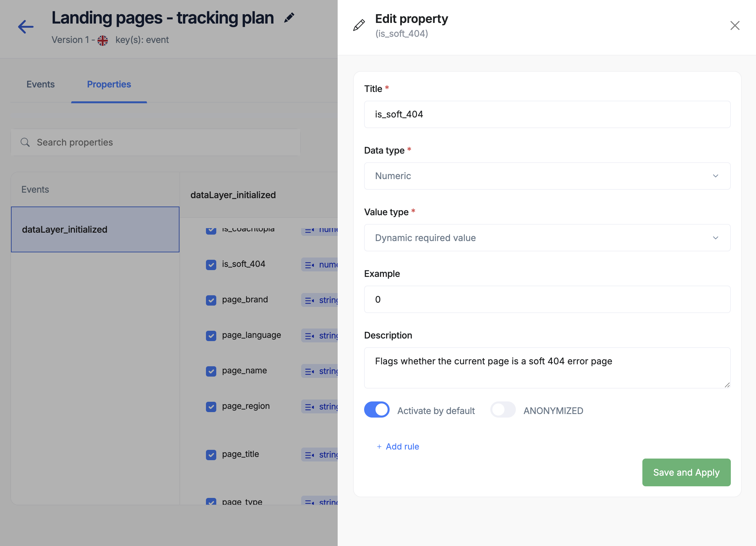Image resolution: width=756 pixels, height=546 pixels.
Task: Click list icon on page_brand type badge
Action: [309, 300]
